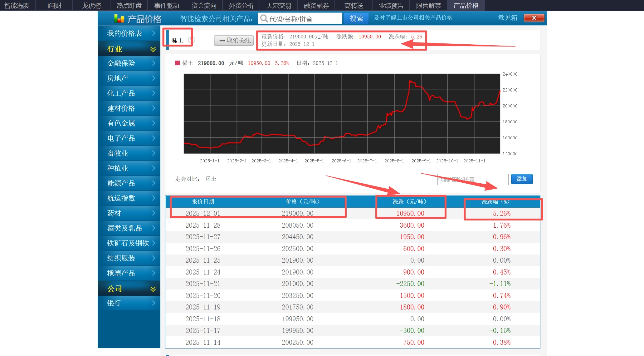Click the arrow icon beside 有色金属
This screenshot has height=356, width=644.
[154, 123]
